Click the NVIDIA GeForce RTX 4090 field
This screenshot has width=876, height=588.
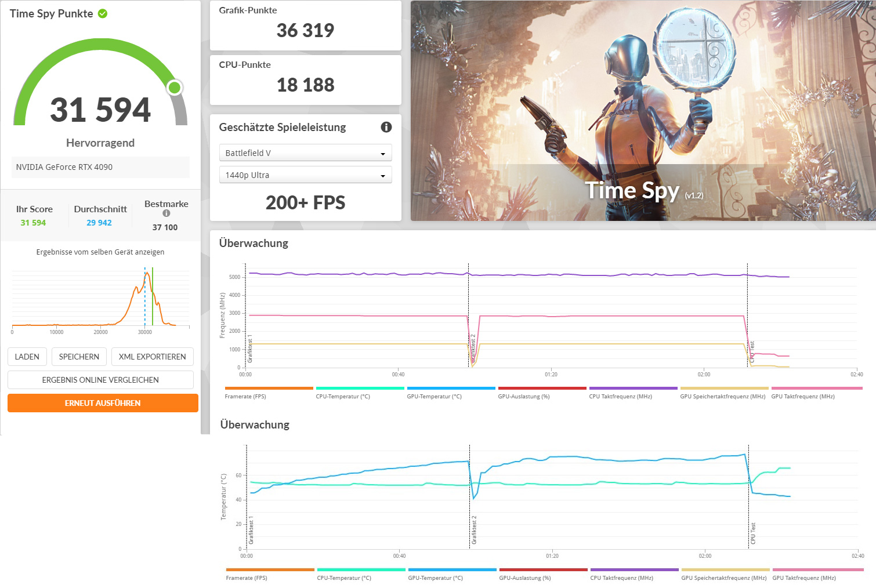click(x=100, y=167)
